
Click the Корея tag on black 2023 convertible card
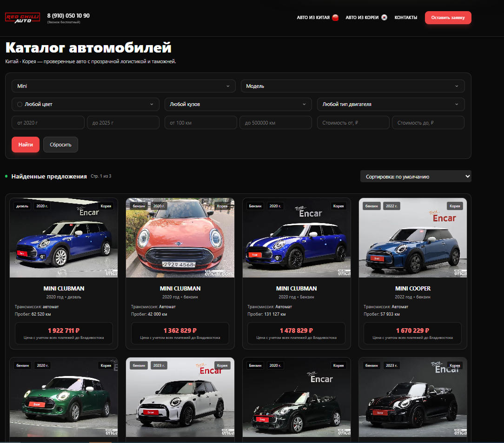(455, 365)
